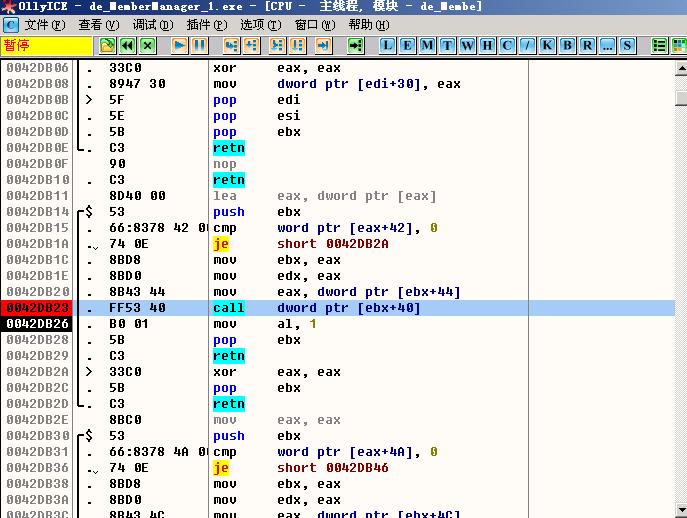Screen dimensions: 687x518
Task: Open the Call stack (K button)
Action: pyautogui.click(x=548, y=45)
